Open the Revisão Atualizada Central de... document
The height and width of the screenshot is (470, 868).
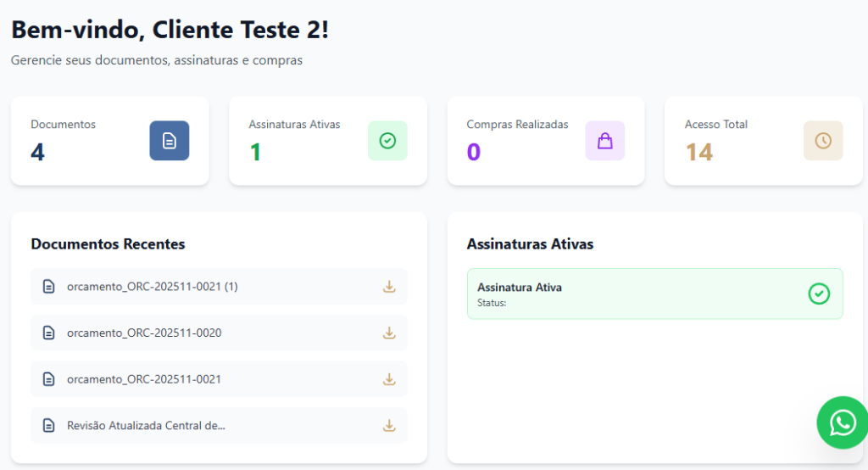146,425
